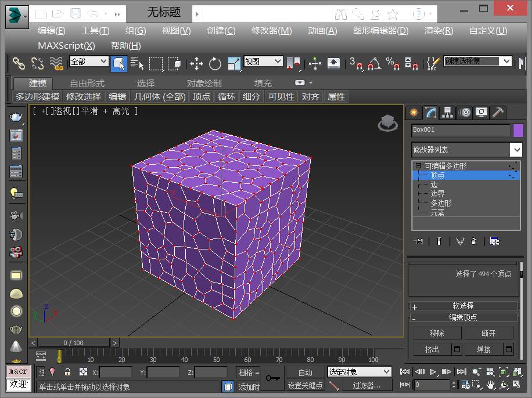
Task: Click the 移除 button
Action: [x=437, y=333]
